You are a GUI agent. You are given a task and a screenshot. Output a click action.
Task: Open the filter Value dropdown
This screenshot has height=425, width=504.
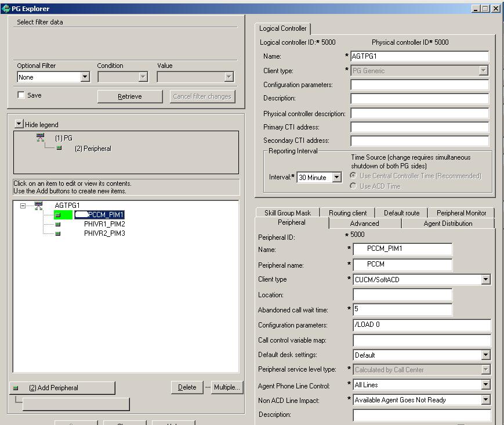tap(229, 77)
